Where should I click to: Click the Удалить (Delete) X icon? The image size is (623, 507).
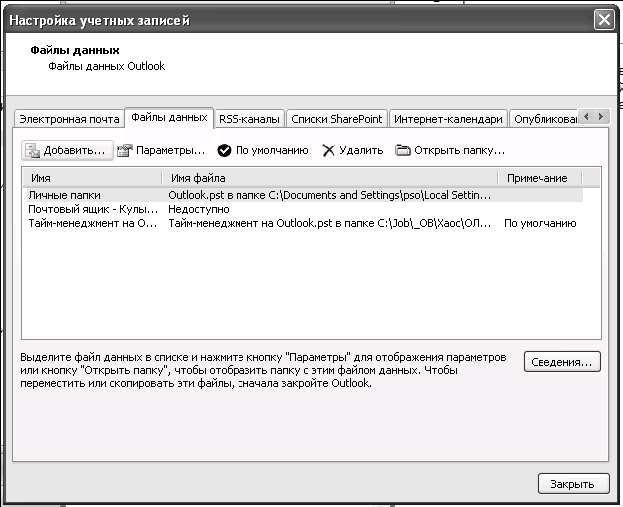[x=328, y=151]
